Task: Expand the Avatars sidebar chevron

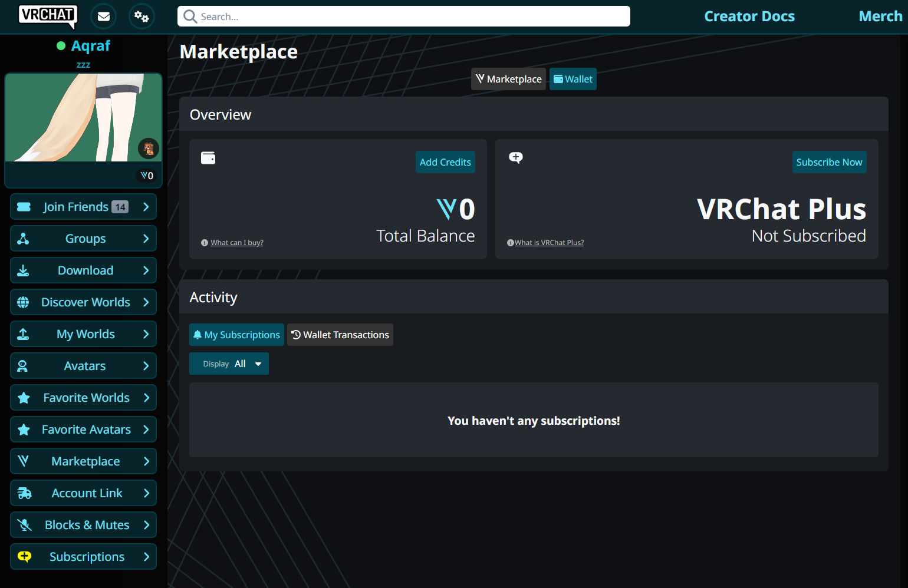Action: point(146,366)
